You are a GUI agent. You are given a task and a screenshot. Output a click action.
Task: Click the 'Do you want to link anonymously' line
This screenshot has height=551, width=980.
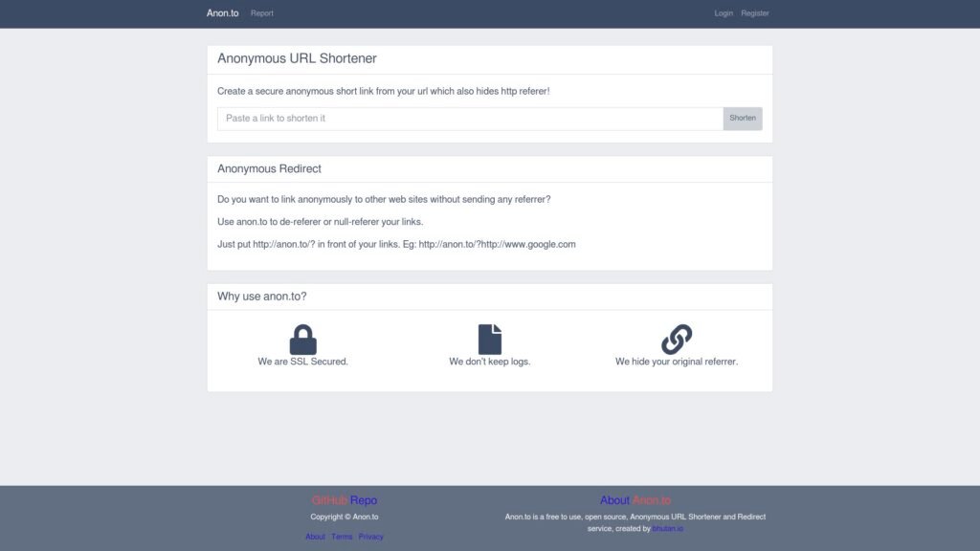click(x=384, y=199)
